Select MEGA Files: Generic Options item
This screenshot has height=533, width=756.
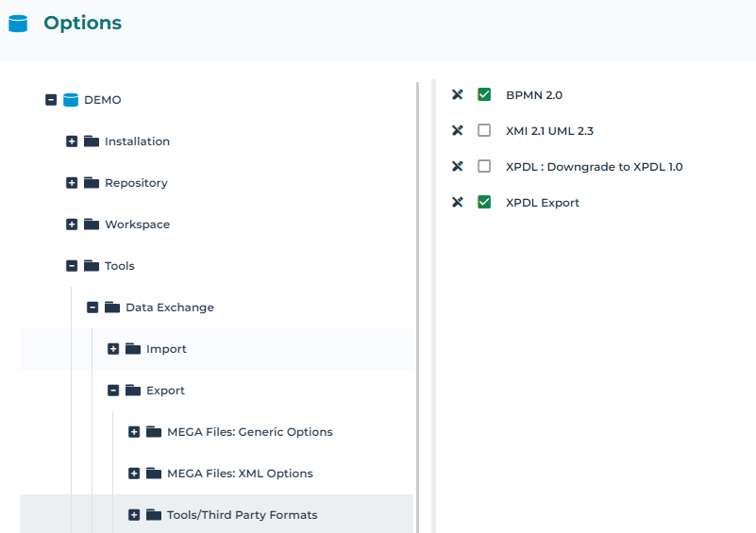point(249,432)
